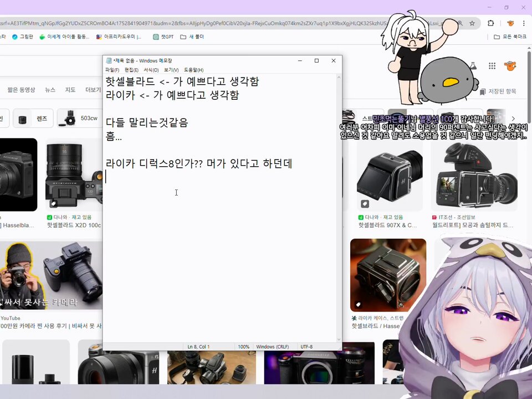This screenshot has width=532, height=399.
Task: Open the 새 폴더 bookmark folder
Action: click(x=192, y=37)
